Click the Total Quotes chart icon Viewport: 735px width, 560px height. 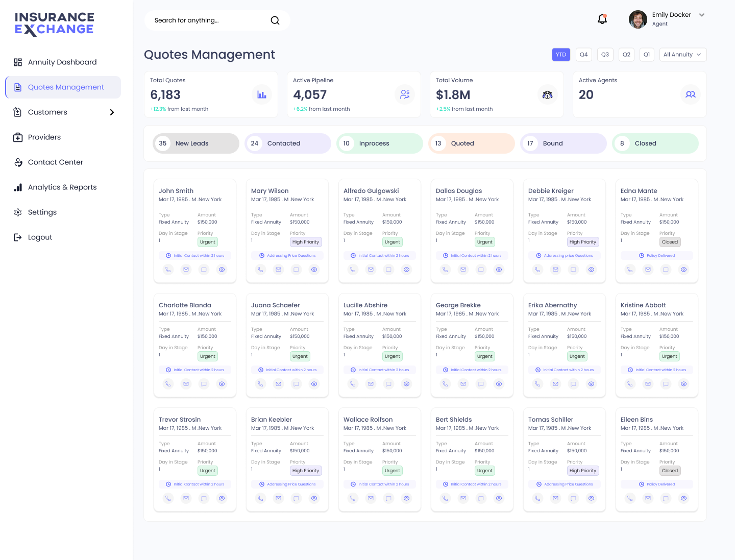coord(262,94)
